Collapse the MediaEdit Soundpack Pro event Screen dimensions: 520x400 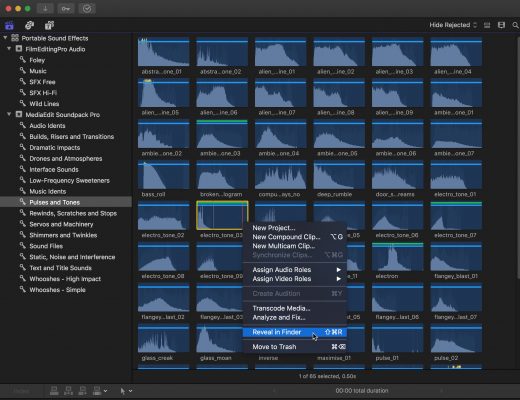9,115
